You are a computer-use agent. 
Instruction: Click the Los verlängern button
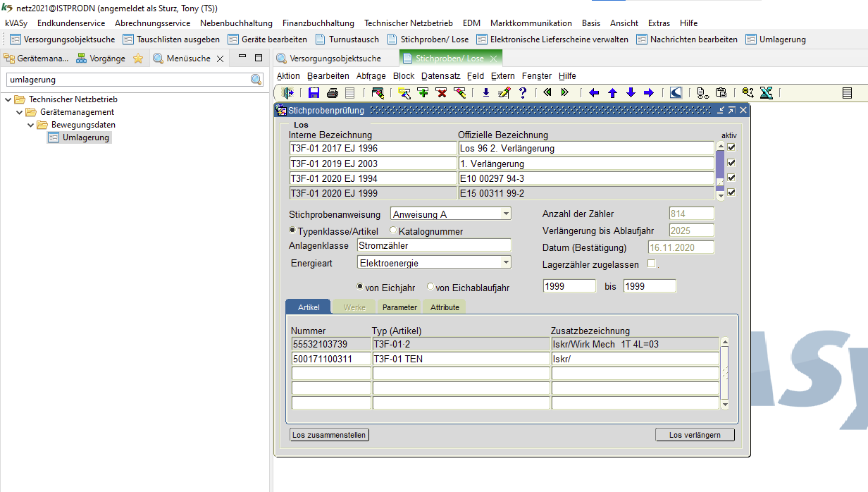click(695, 435)
